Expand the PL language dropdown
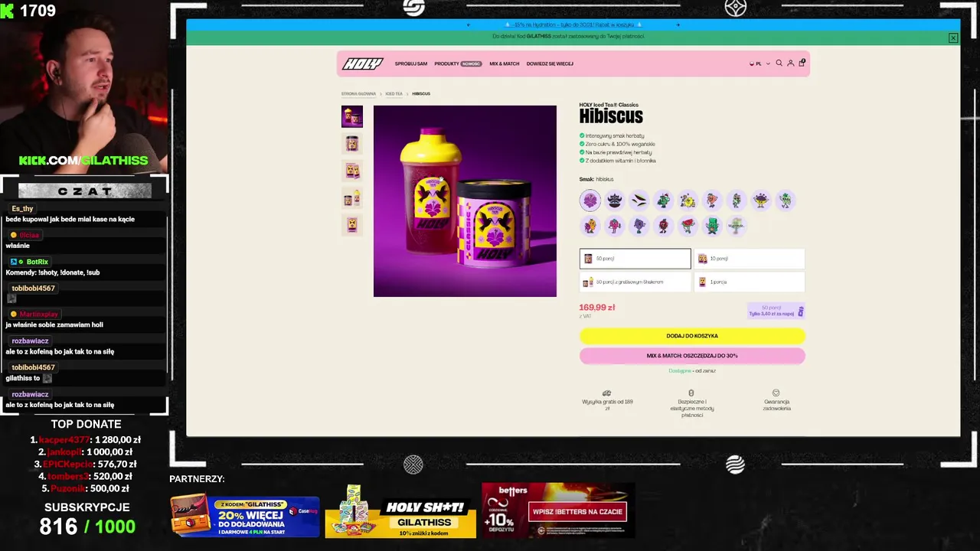The width and height of the screenshot is (980, 551). 759,64
